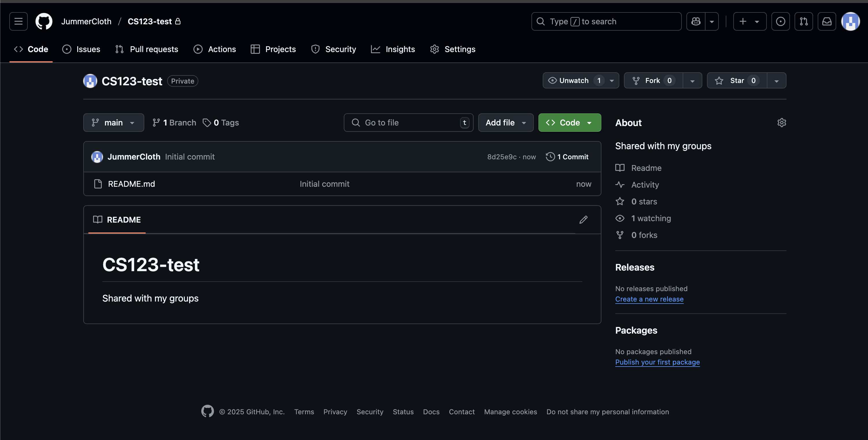This screenshot has height=440, width=868.
Task: Switch to the Actions tab
Action: [215, 49]
